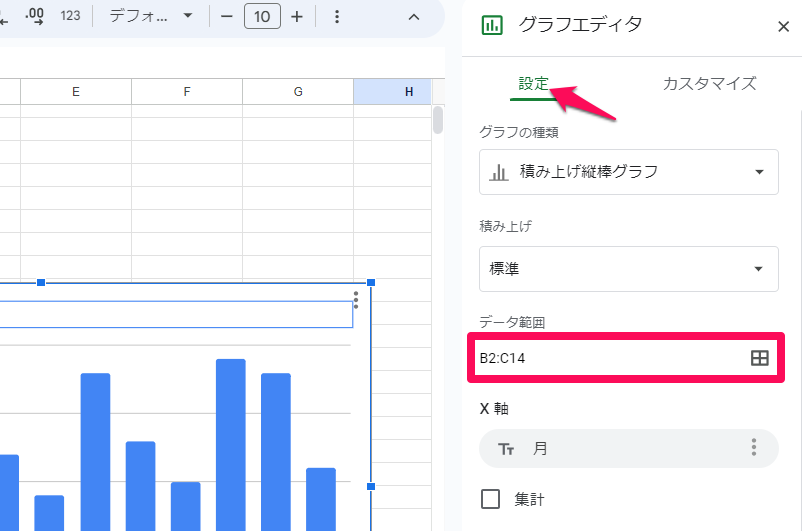Select column F header
802x531 pixels.
[x=187, y=92]
